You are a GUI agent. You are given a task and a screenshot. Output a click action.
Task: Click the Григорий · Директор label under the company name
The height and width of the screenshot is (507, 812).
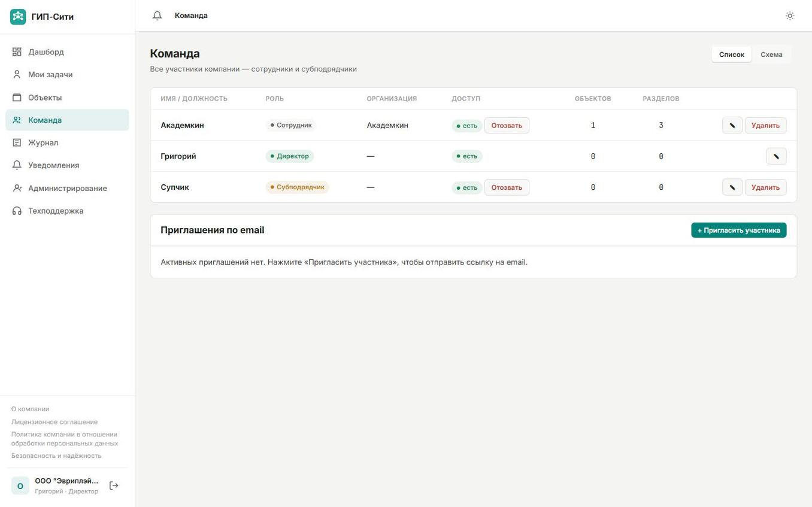pos(66,491)
